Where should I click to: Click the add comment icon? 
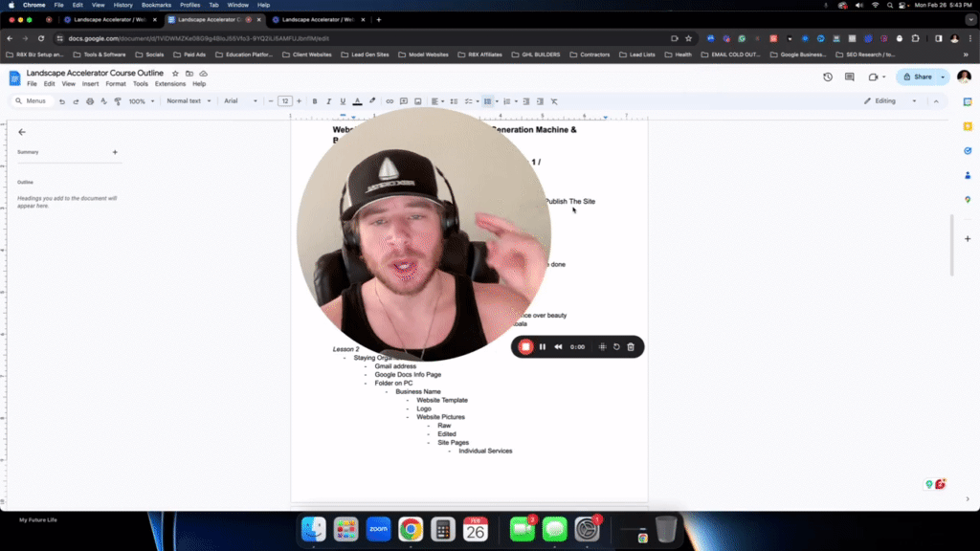click(403, 100)
